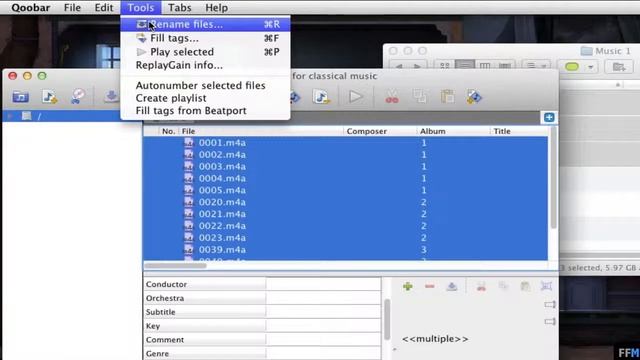Click the green plus add artwork icon

(x=407, y=287)
